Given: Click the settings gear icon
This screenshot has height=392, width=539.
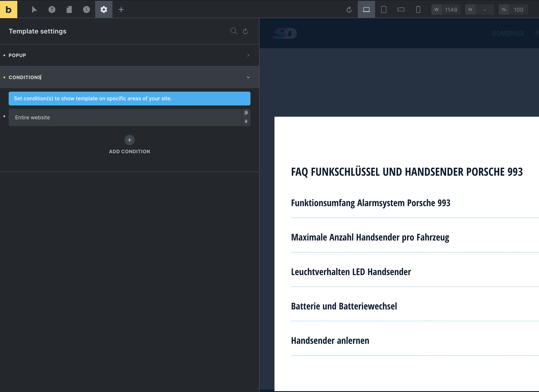Looking at the screenshot, I should [104, 10].
